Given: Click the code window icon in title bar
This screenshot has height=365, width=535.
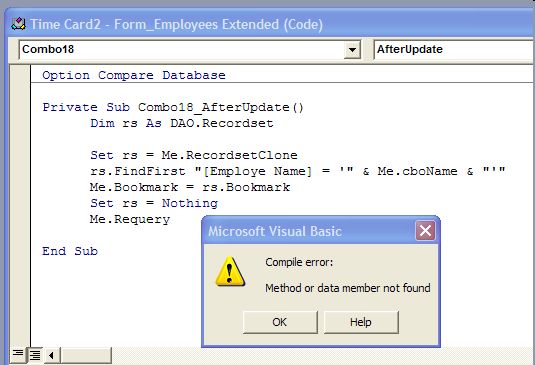Looking at the screenshot, I should click(18, 24).
